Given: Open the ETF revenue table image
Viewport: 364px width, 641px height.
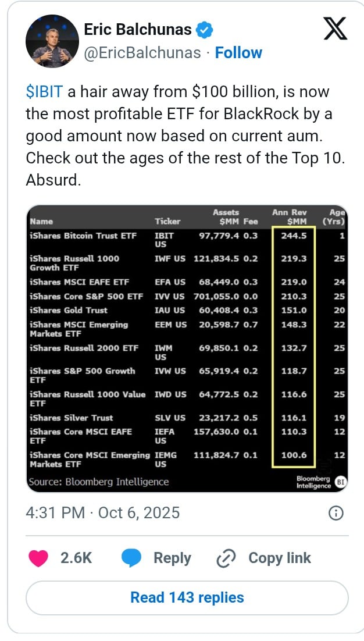Looking at the screenshot, I should pos(186,349).
